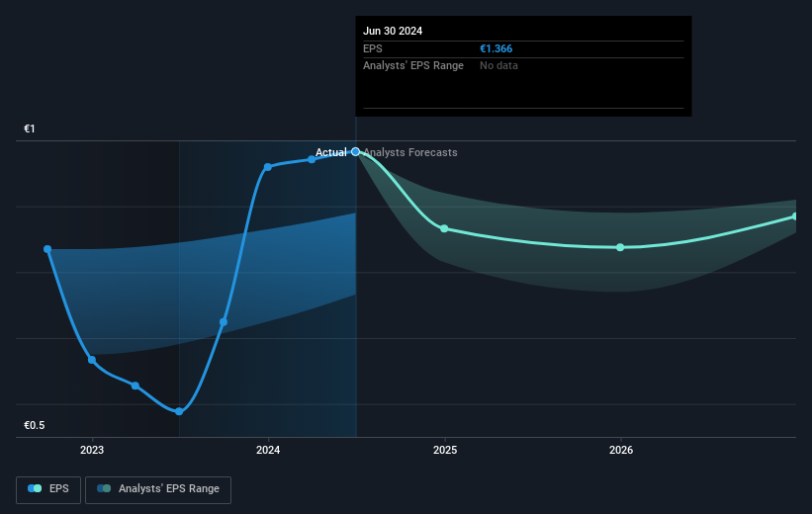Click the Jun 30 2024 tooltip date
The width and height of the screenshot is (812, 514).
[x=393, y=31]
